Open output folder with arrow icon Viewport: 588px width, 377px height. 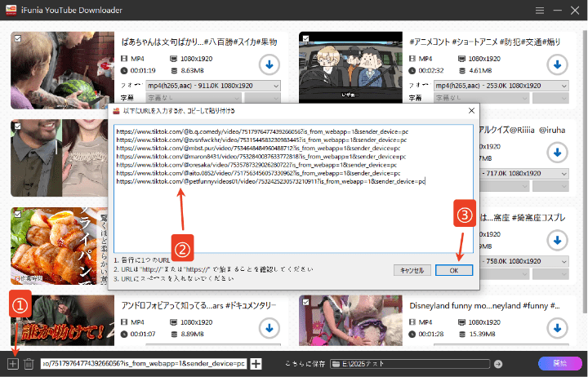(498, 363)
